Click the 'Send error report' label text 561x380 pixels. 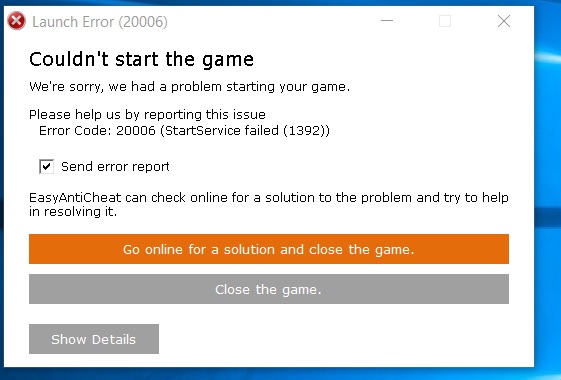[x=115, y=167]
